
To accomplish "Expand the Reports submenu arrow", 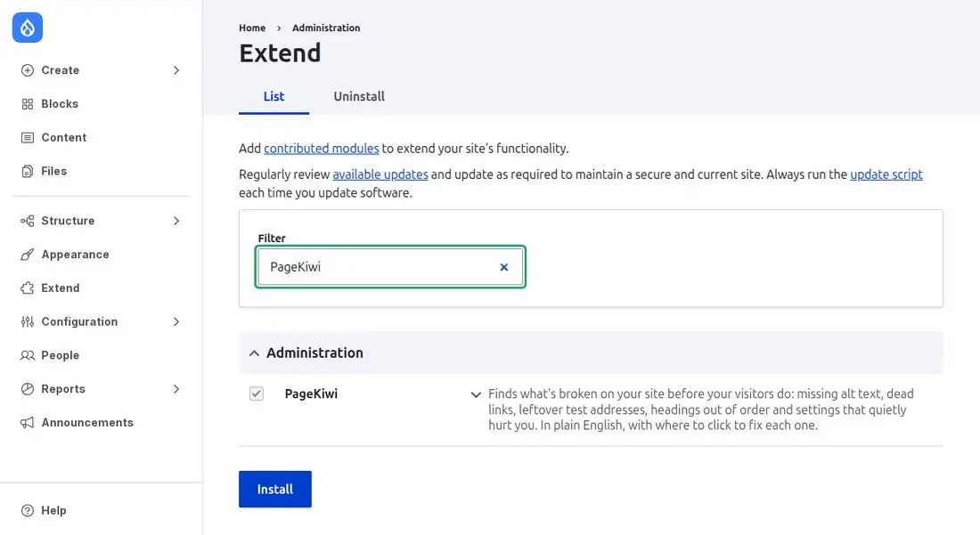I will point(176,390).
